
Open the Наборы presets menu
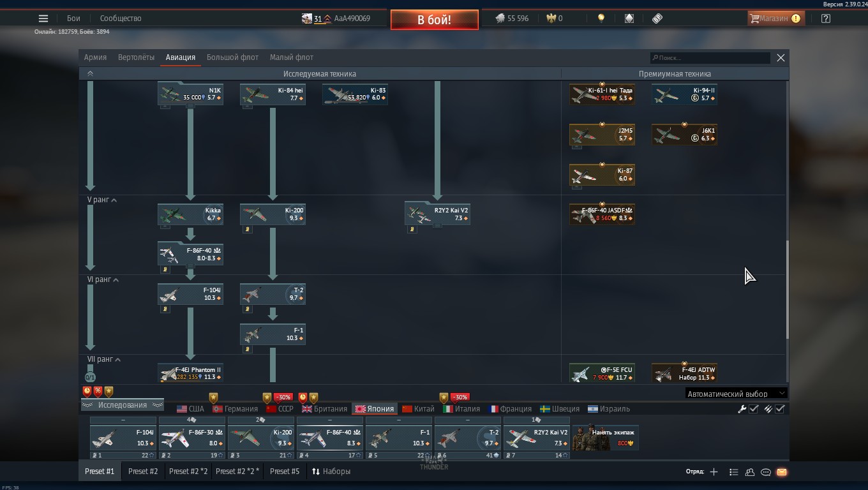pos(331,471)
